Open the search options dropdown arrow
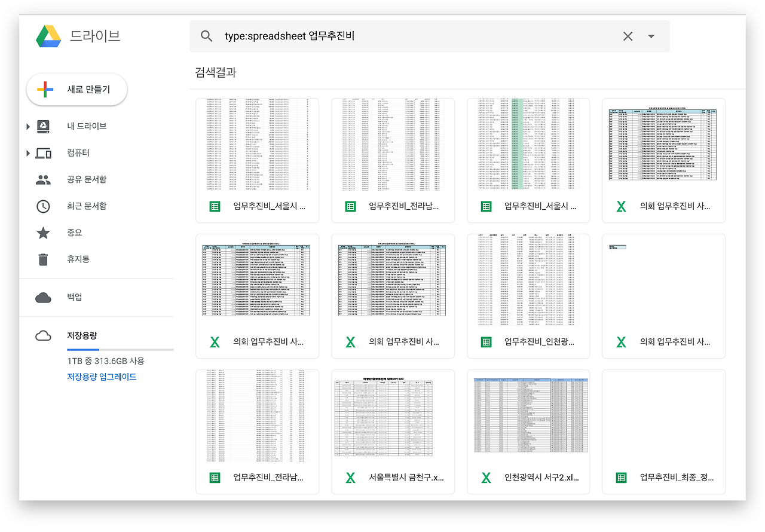Image resolution: width=765 pixels, height=532 pixels. (x=651, y=36)
